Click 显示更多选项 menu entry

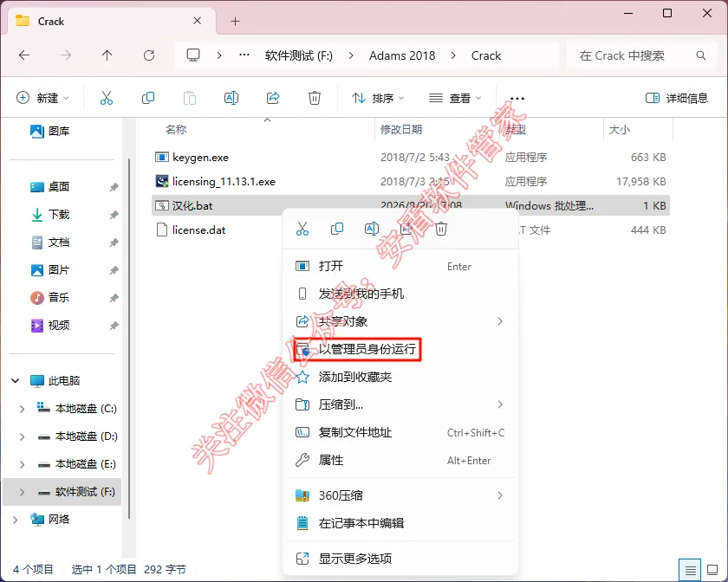[x=400, y=559]
